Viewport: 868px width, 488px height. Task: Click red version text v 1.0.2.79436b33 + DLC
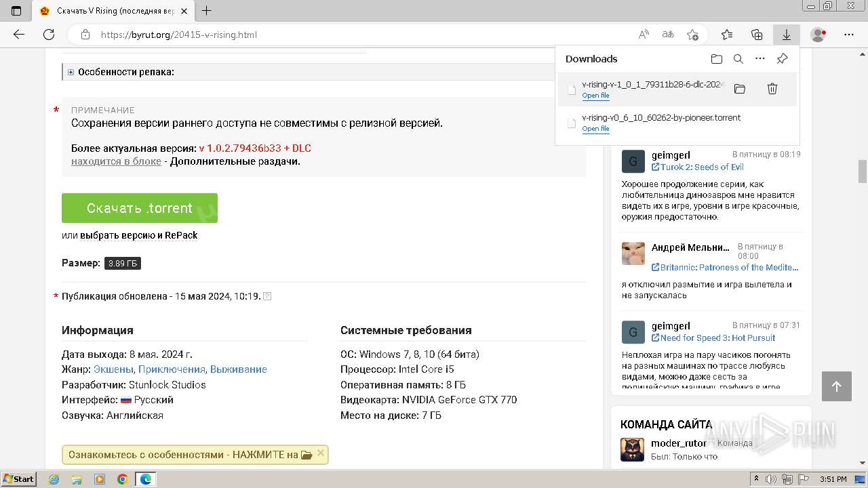pos(255,148)
